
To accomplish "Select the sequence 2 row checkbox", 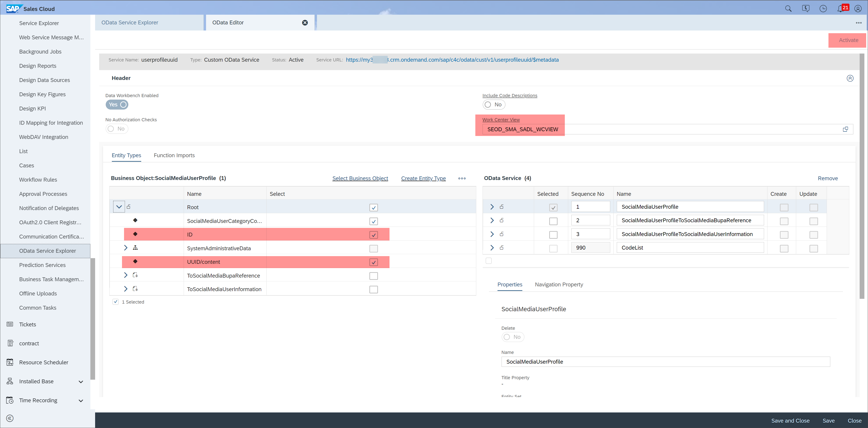I will coord(553,221).
